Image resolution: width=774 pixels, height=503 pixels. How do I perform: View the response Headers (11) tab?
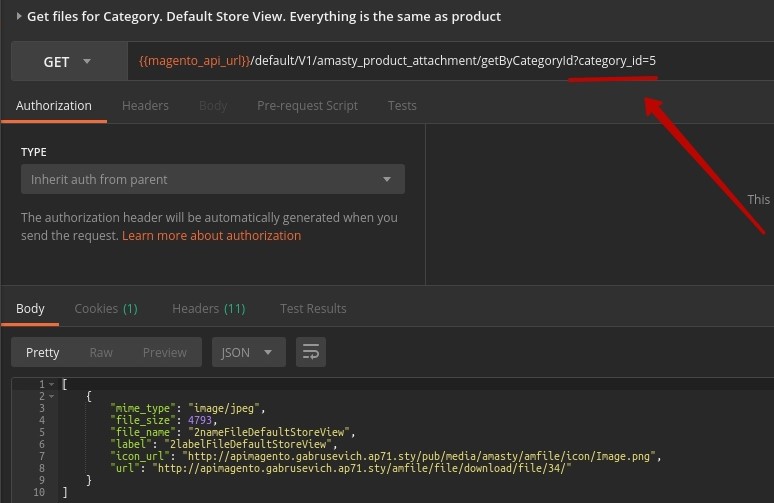pos(208,309)
